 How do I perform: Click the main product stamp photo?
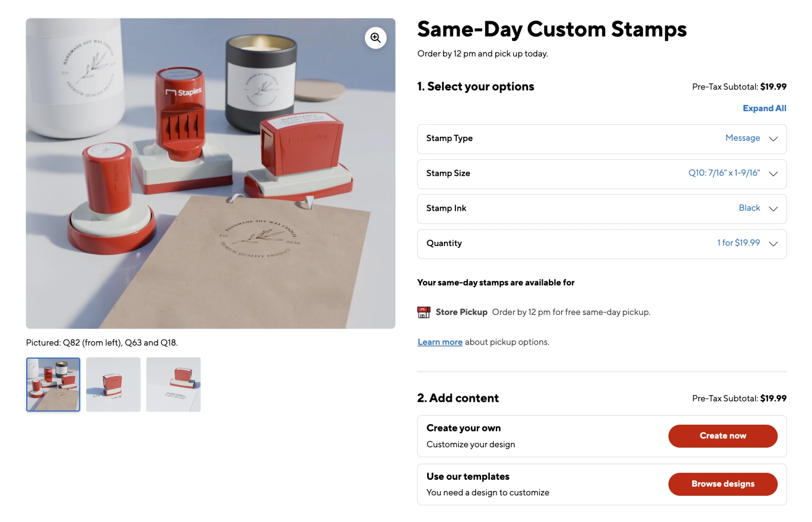click(x=210, y=174)
